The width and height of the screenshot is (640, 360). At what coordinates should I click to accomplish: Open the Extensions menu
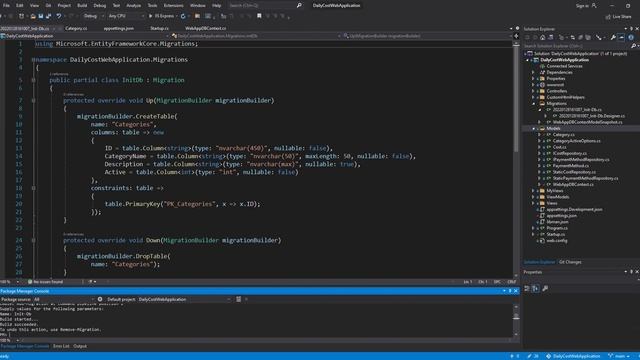[x=173, y=5]
